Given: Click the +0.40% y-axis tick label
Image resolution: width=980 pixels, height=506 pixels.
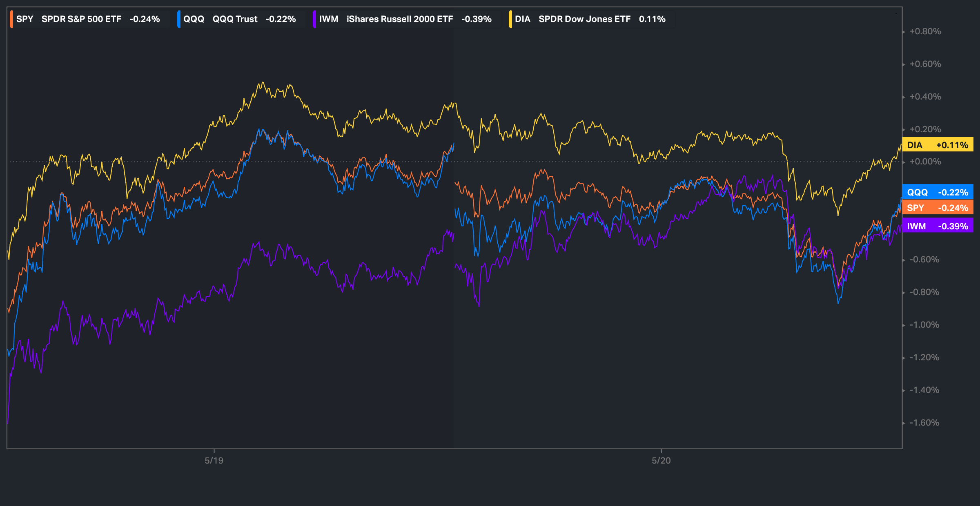Looking at the screenshot, I should pyautogui.click(x=925, y=97).
